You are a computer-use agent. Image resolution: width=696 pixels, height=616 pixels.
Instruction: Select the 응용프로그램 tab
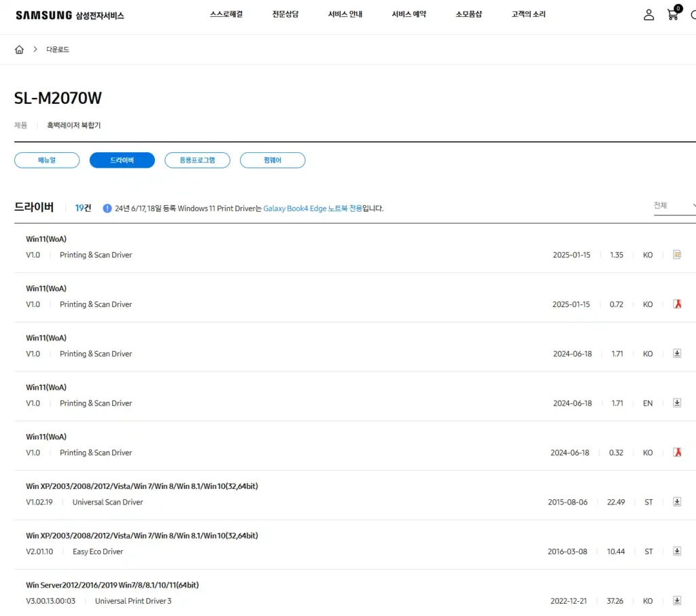tap(197, 160)
